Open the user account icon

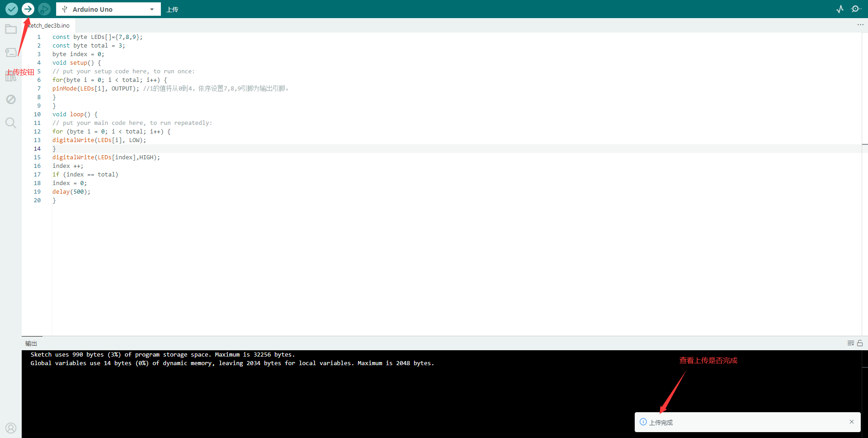point(11,428)
